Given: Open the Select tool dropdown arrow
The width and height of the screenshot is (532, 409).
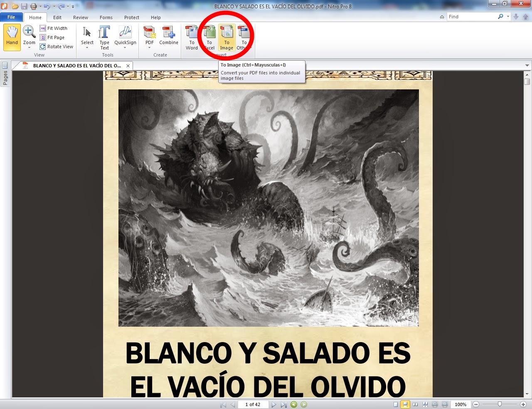Looking at the screenshot, I should tap(87, 48).
